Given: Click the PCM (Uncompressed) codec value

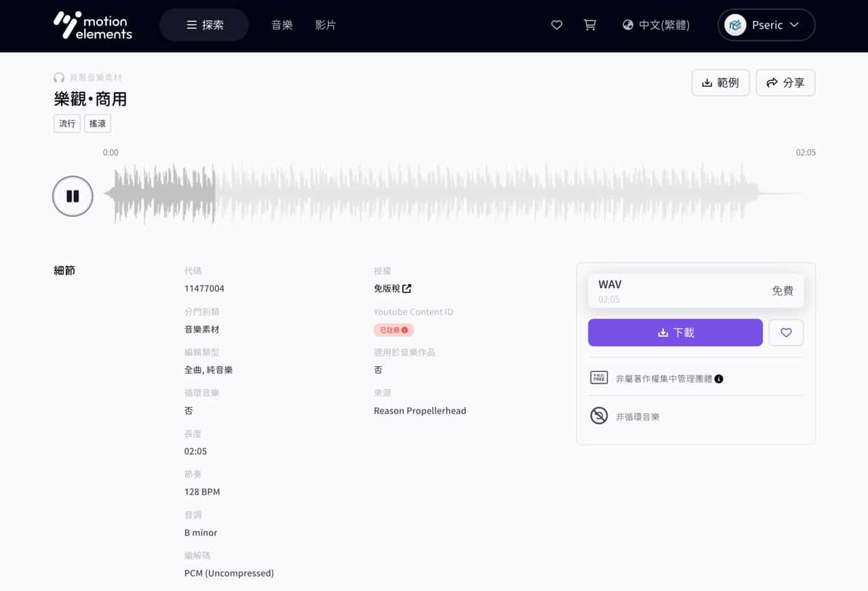Looking at the screenshot, I should pos(229,573).
